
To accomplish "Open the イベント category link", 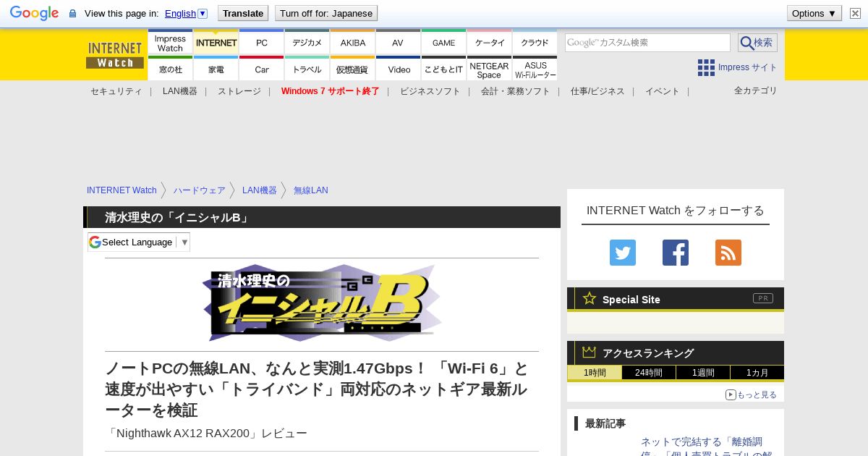I will 663,91.
